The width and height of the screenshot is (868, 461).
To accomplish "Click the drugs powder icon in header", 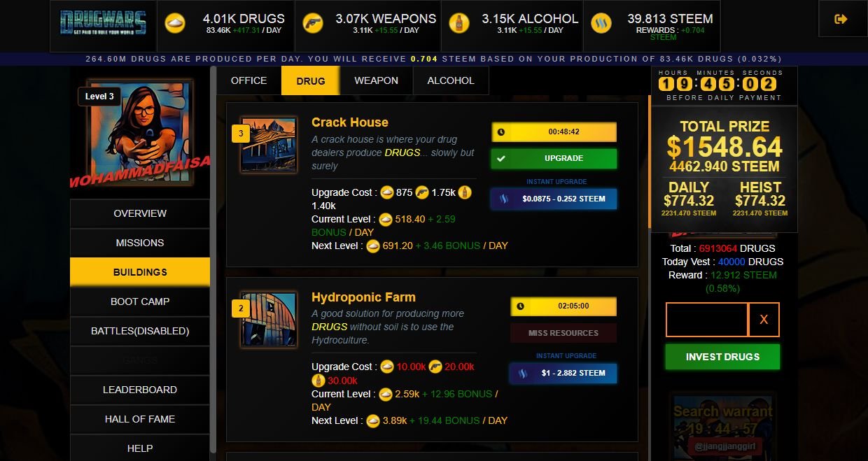I will tap(175, 23).
